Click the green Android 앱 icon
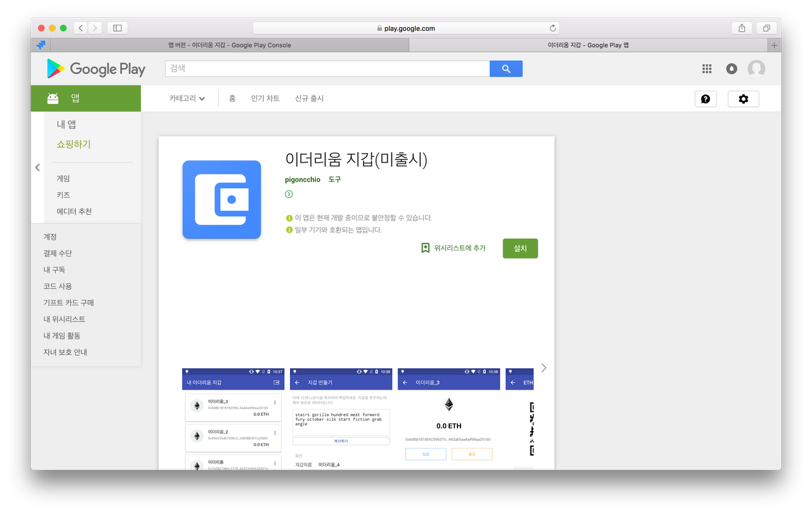The height and width of the screenshot is (514, 812). [x=53, y=98]
